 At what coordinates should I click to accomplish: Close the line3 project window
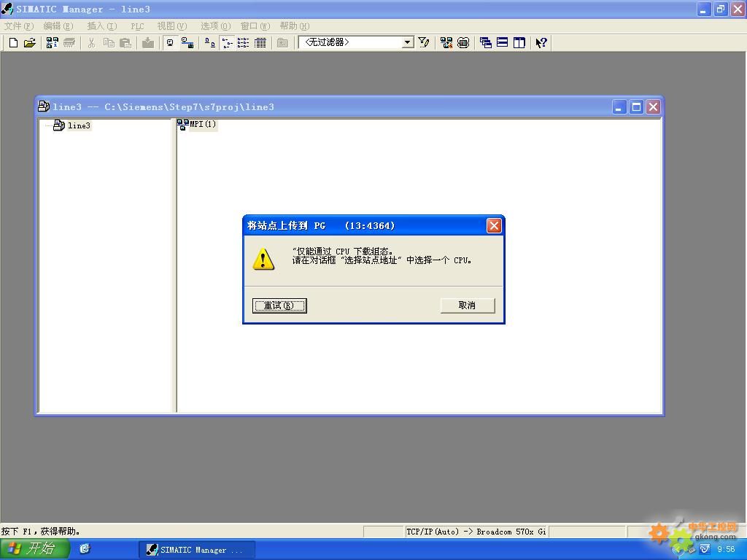coord(653,107)
